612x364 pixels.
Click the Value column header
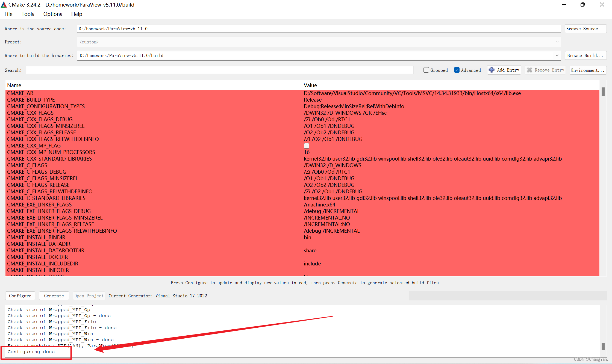coord(451,85)
